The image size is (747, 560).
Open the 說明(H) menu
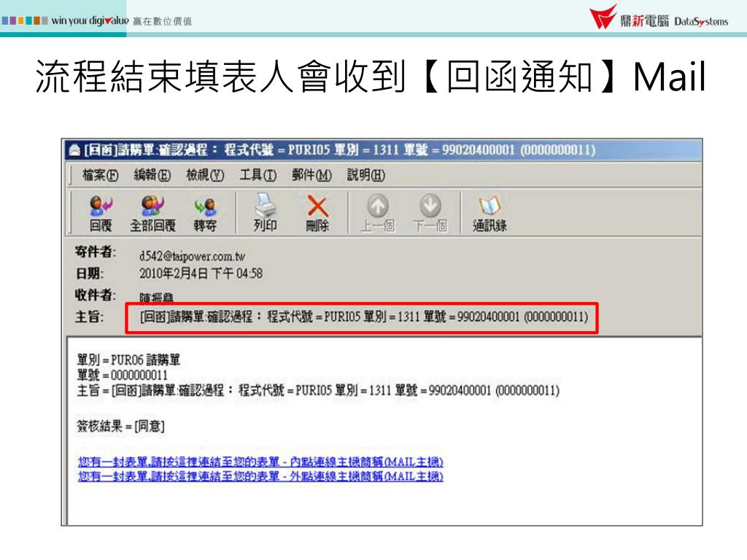tap(366, 175)
